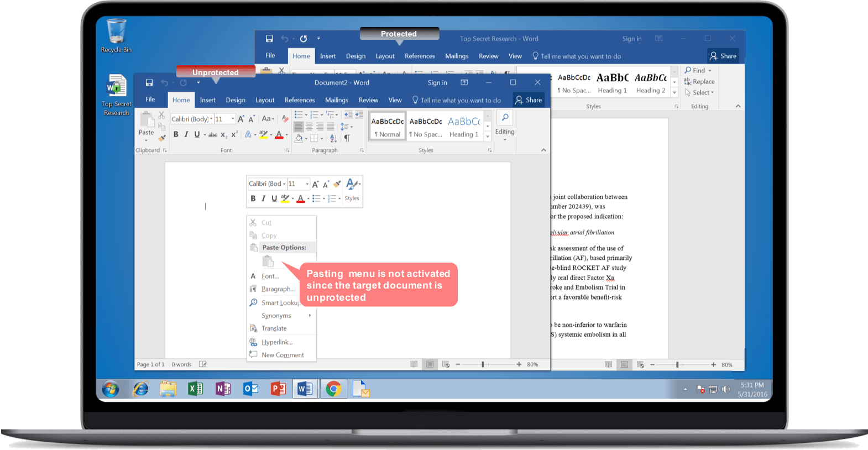Screen dimensions: 868x450
Task: Open Styles dropdown in floating mini toolbar
Action: 352,190
